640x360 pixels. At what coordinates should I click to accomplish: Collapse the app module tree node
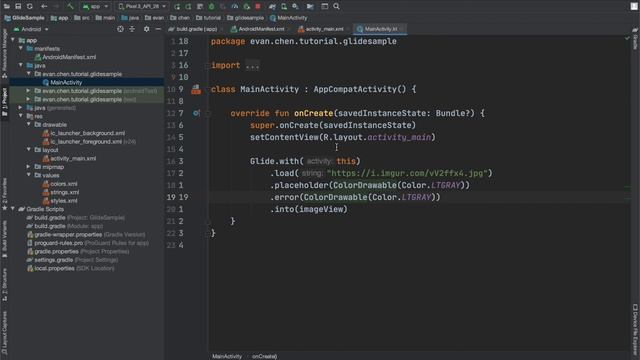tap(13, 40)
